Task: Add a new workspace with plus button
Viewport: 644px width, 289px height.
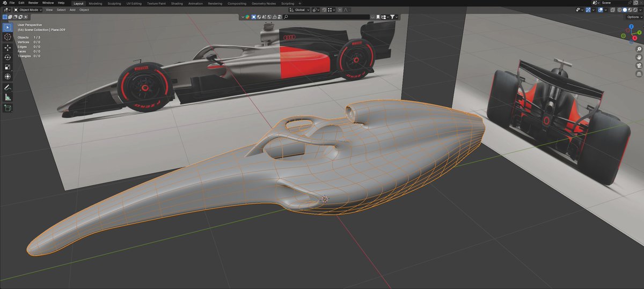Action: tap(299, 3)
